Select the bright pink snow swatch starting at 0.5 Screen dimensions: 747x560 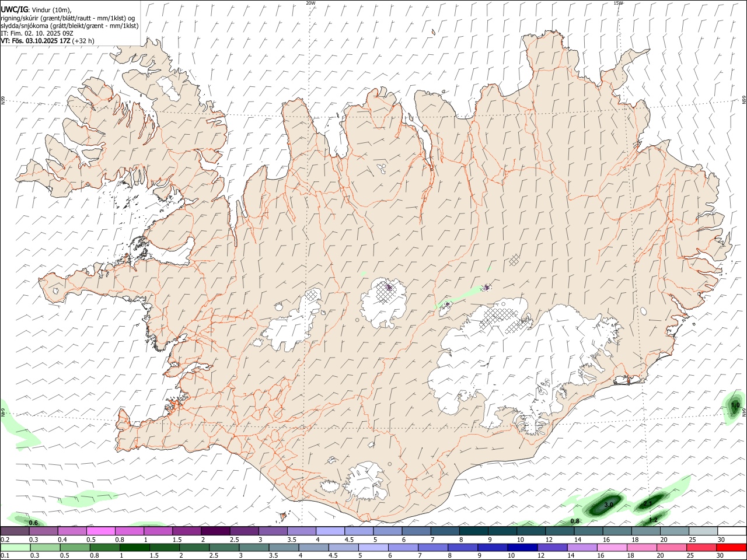(x=100, y=531)
